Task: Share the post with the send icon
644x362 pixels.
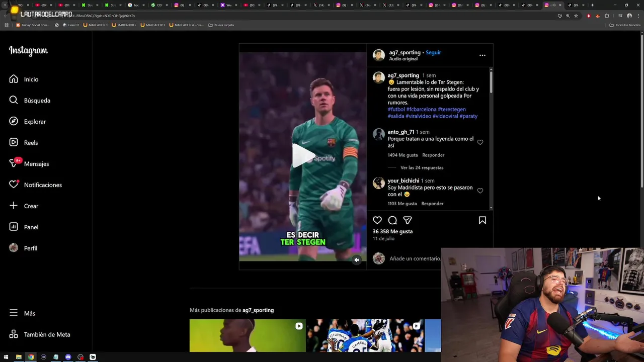Action: [x=408, y=220]
